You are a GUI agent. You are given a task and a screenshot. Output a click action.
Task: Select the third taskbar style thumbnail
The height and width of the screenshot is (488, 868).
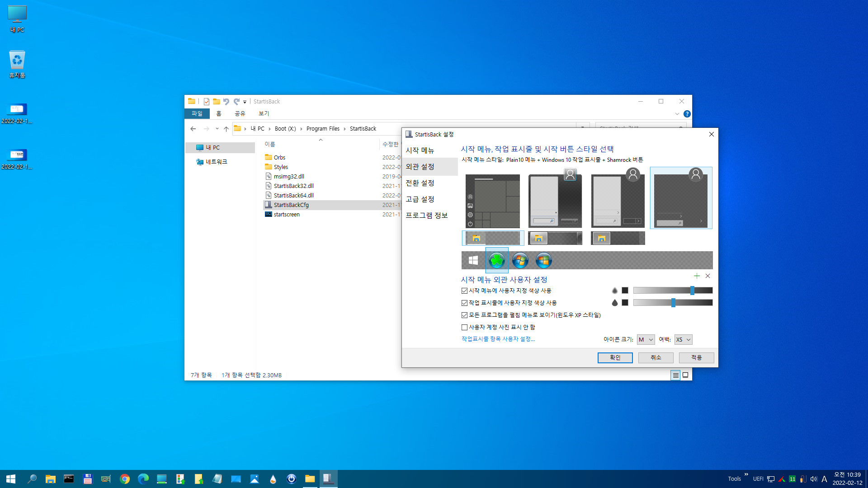pos(618,238)
